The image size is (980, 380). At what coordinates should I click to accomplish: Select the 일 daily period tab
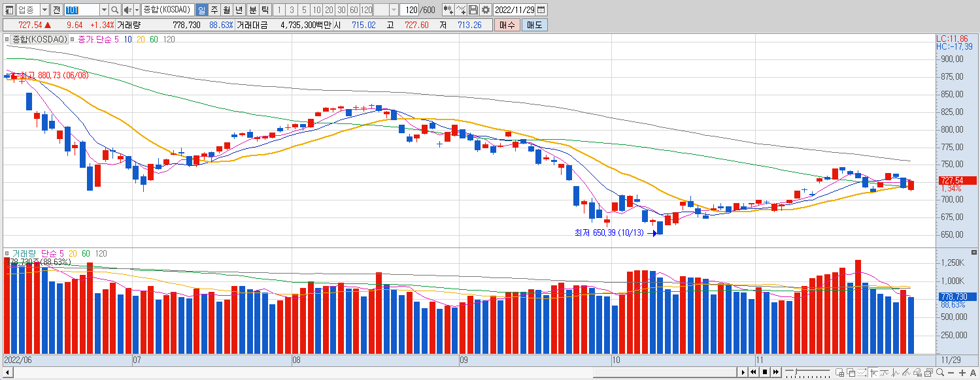click(x=201, y=10)
